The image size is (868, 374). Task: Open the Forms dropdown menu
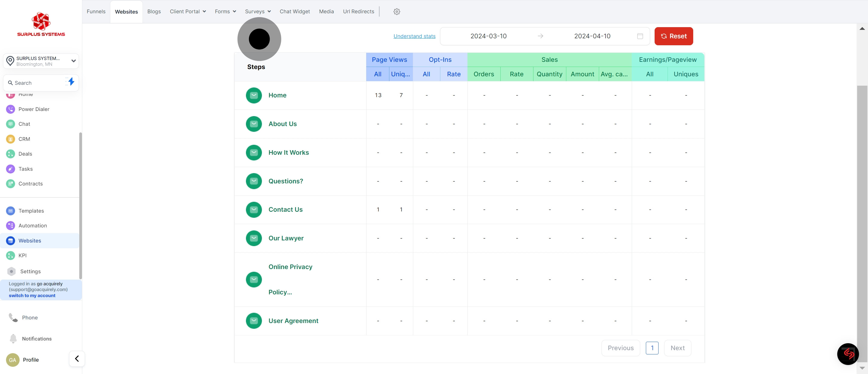225,11
